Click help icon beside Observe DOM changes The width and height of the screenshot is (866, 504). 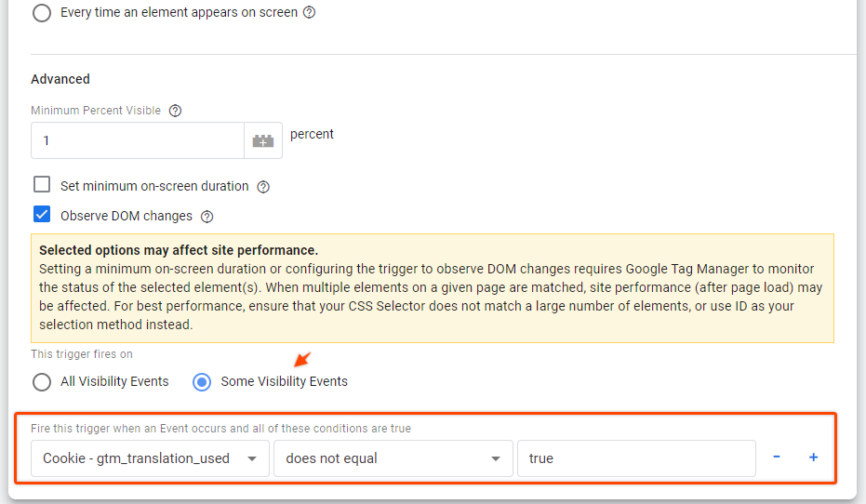[207, 217]
